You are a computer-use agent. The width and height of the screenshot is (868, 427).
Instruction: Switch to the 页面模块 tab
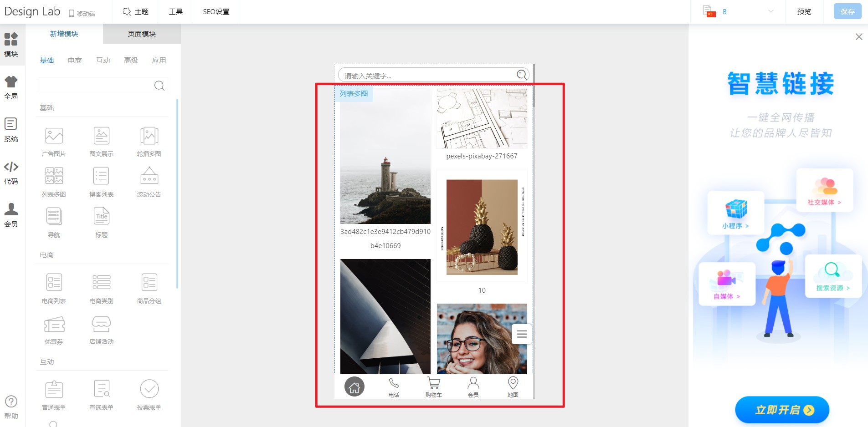142,34
